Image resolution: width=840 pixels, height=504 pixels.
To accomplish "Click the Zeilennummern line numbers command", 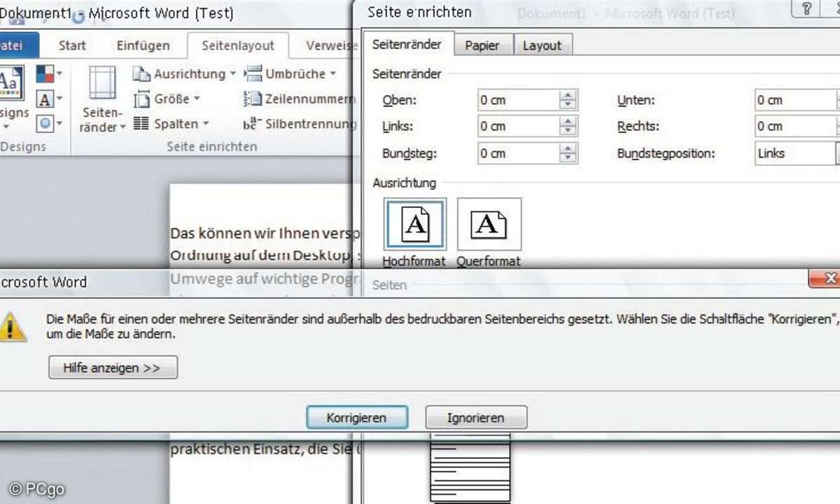I will point(300,99).
